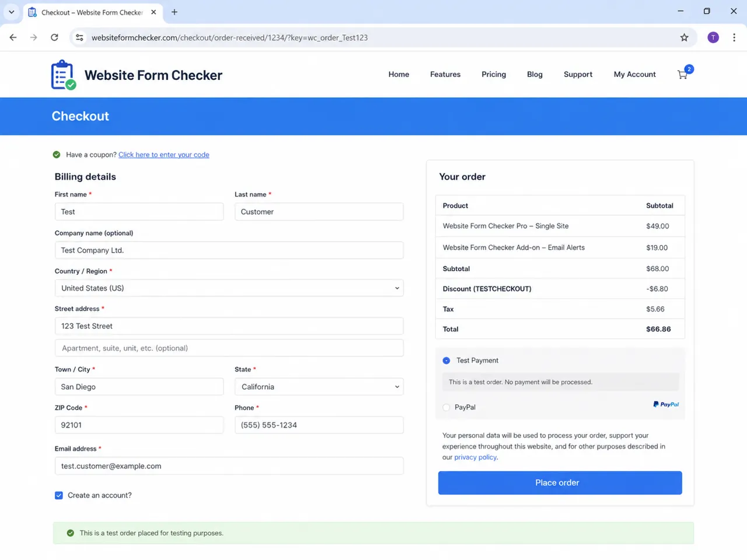The height and width of the screenshot is (560, 747).
Task: Open the browser profile avatar
Action: [713, 37]
